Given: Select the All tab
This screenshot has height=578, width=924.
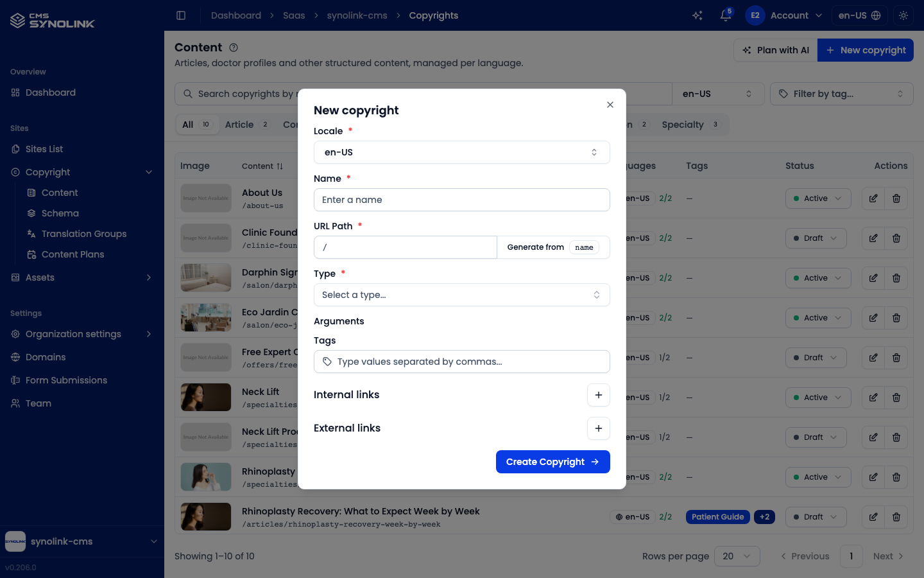Looking at the screenshot, I should [196, 125].
